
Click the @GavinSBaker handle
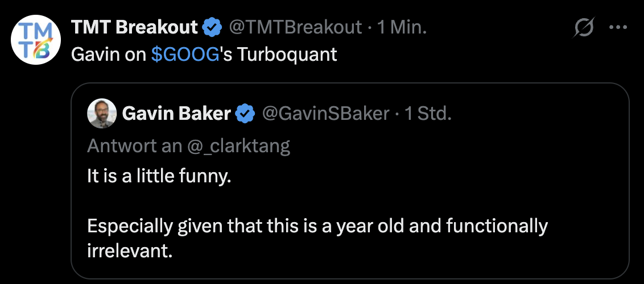click(x=325, y=114)
